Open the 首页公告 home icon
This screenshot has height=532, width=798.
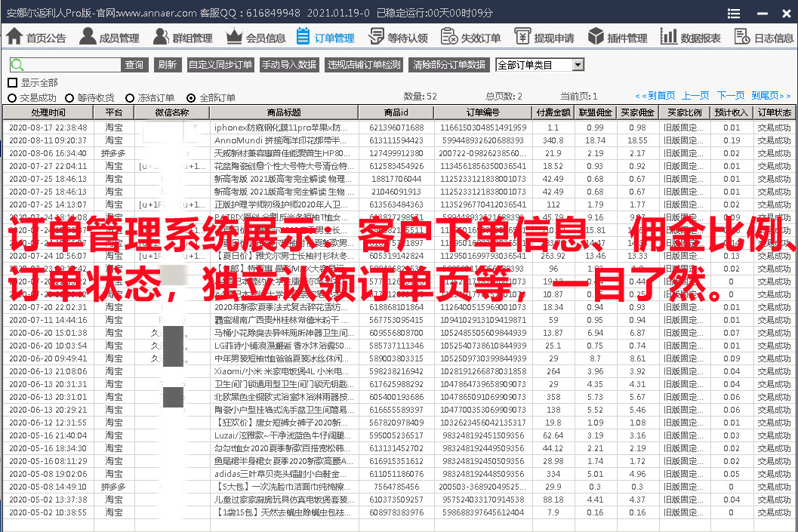14,37
